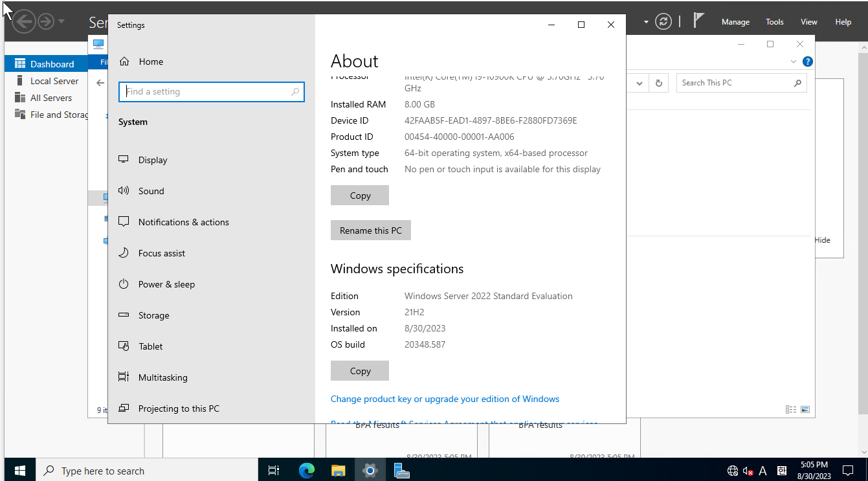Click Device ID value text
Image resolution: width=868 pixels, height=481 pixels.
pos(491,120)
